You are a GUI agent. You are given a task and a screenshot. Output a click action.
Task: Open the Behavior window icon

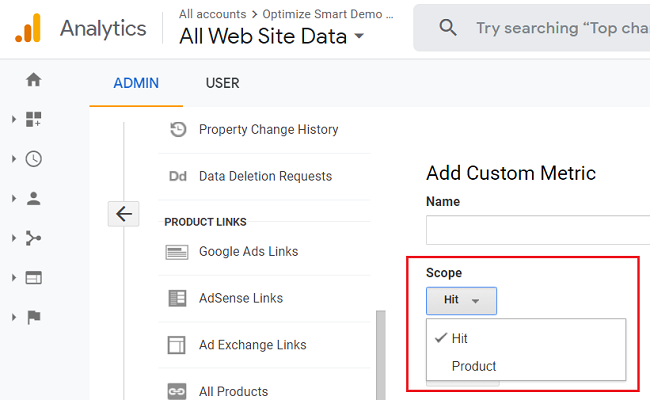tap(33, 277)
